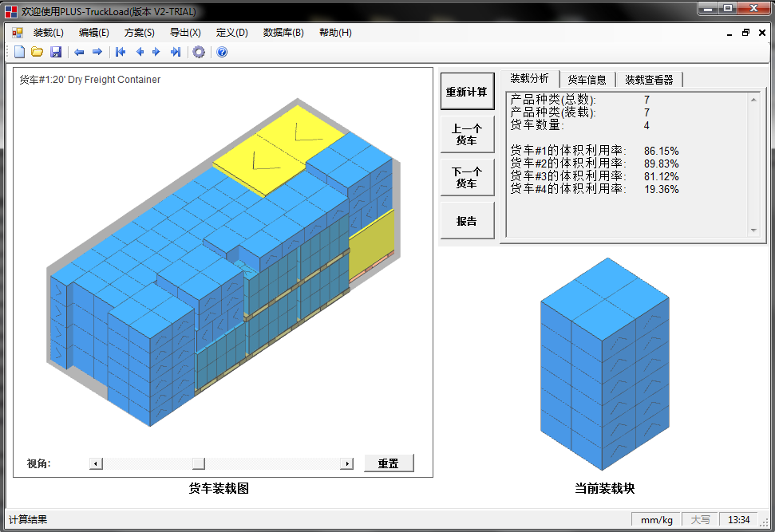775x532 pixels.
Task: Save the current plan using disk icon
Action: pos(56,51)
